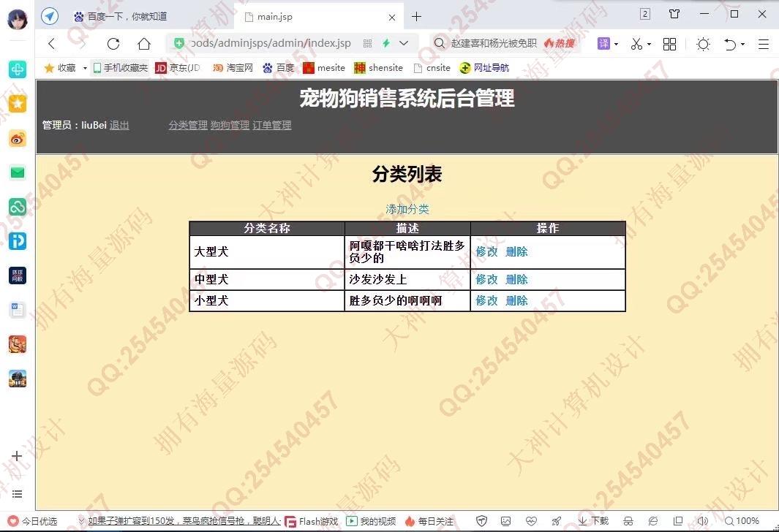This screenshot has width=779, height=532.
Task: Click the scissors screenshot tool
Action: 636,44
